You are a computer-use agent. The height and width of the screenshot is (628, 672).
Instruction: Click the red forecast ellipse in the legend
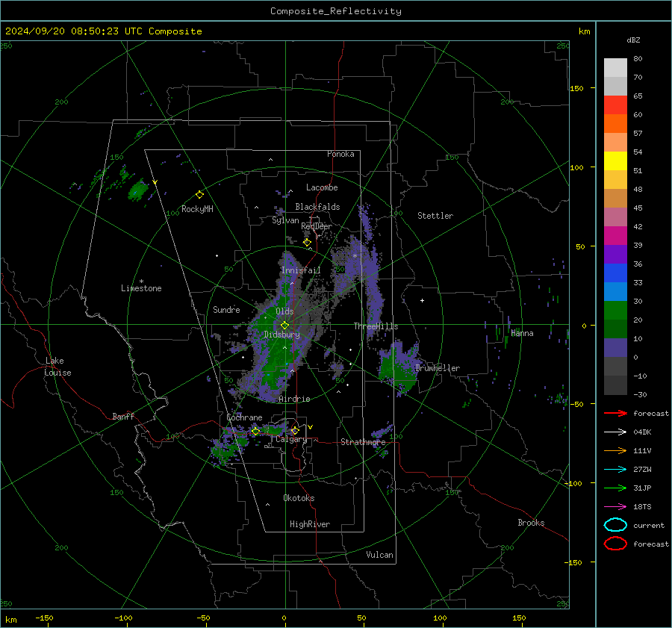pos(615,544)
